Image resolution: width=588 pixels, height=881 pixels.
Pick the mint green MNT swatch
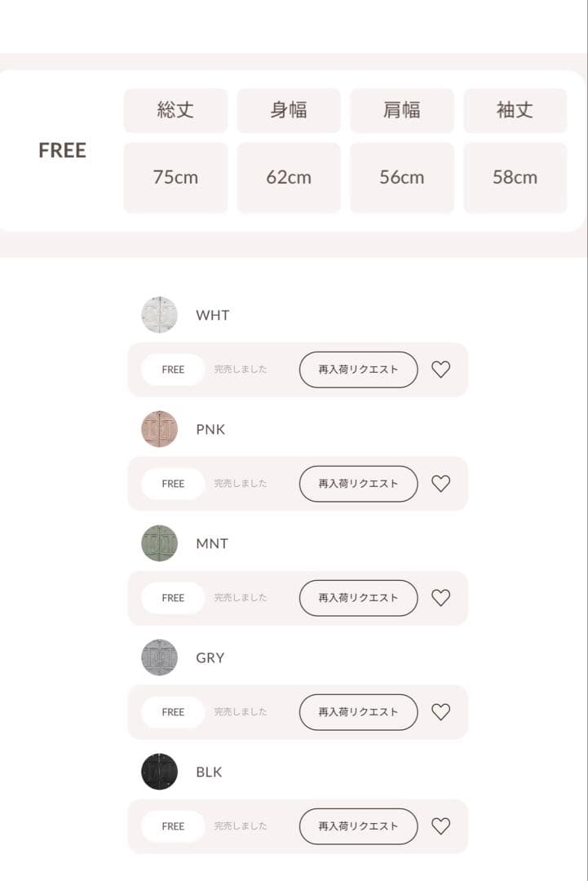(x=159, y=543)
